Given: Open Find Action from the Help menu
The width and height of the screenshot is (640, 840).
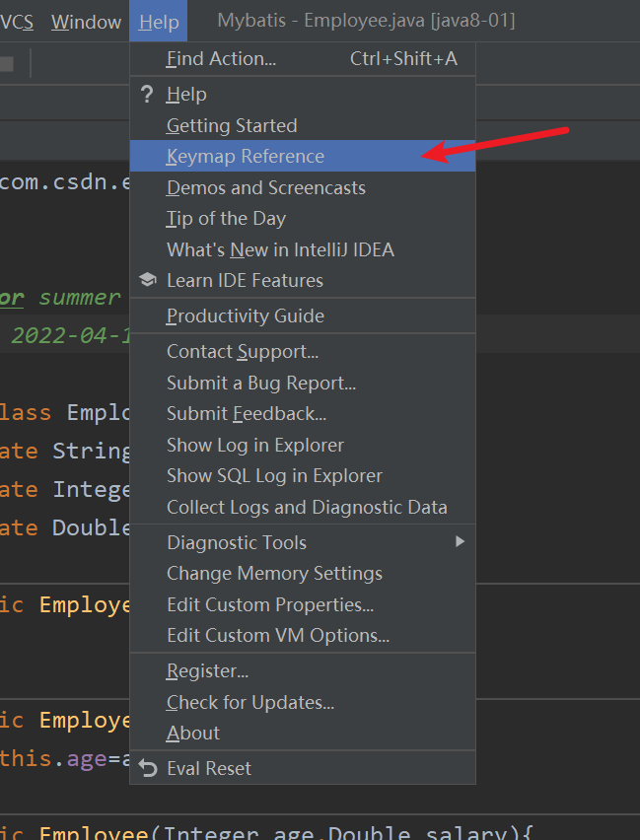Looking at the screenshot, I should coord(219,58).
